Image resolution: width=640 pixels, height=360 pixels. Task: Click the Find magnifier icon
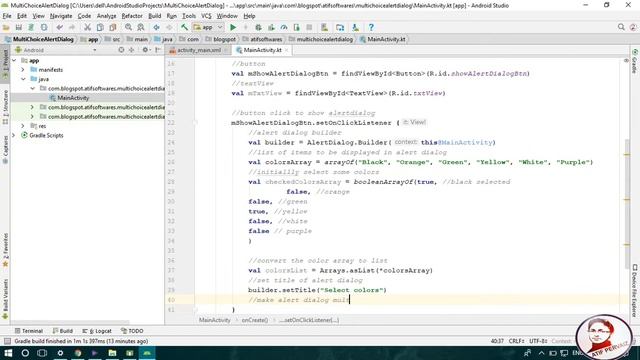click(128, 27)
